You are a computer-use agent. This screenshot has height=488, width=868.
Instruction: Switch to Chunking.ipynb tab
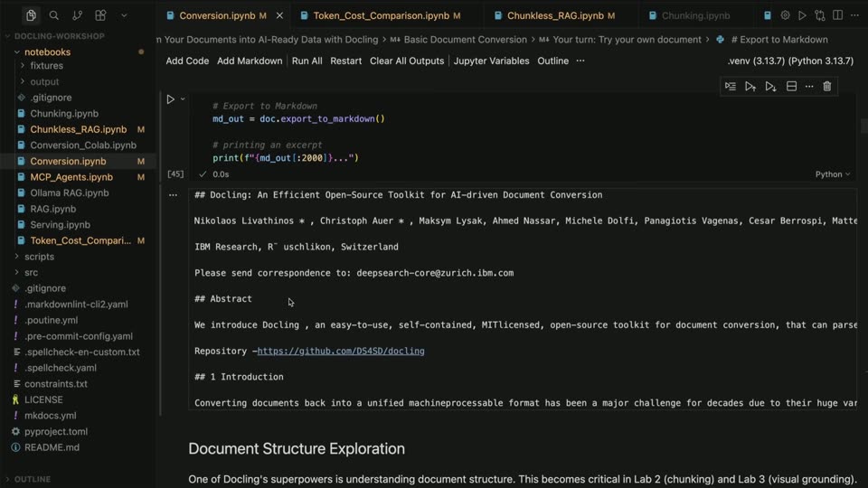point(696,15)
